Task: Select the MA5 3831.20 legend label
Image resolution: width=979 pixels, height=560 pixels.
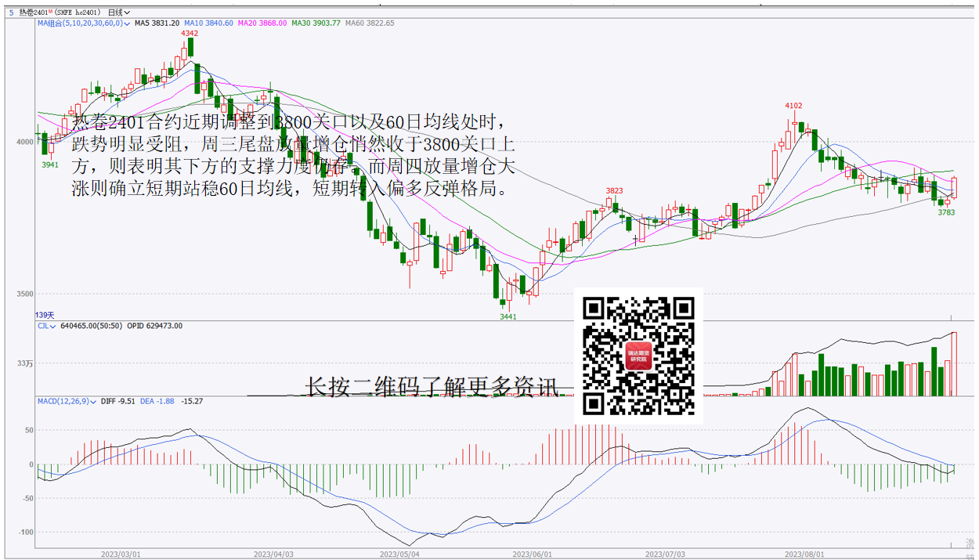Action: pyautogui.click(x=157, y=23)
